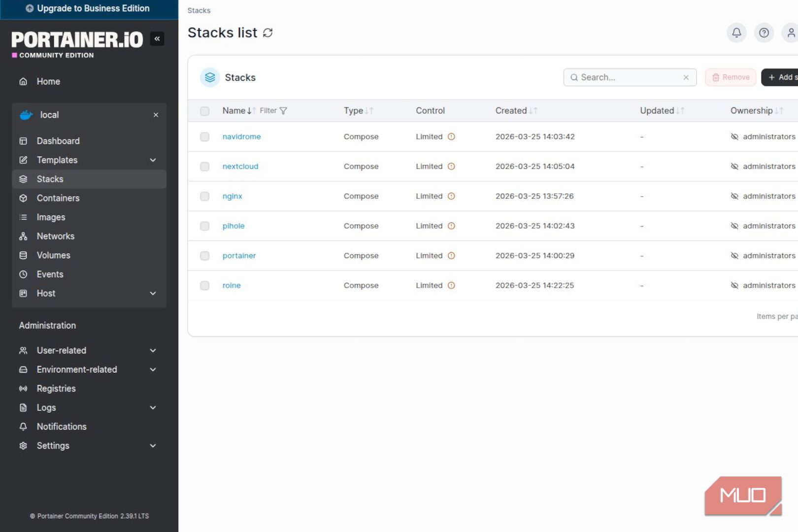This screenshot has width=798, height=532.
Task: Open the user account icon
Action: coord(791,33)
